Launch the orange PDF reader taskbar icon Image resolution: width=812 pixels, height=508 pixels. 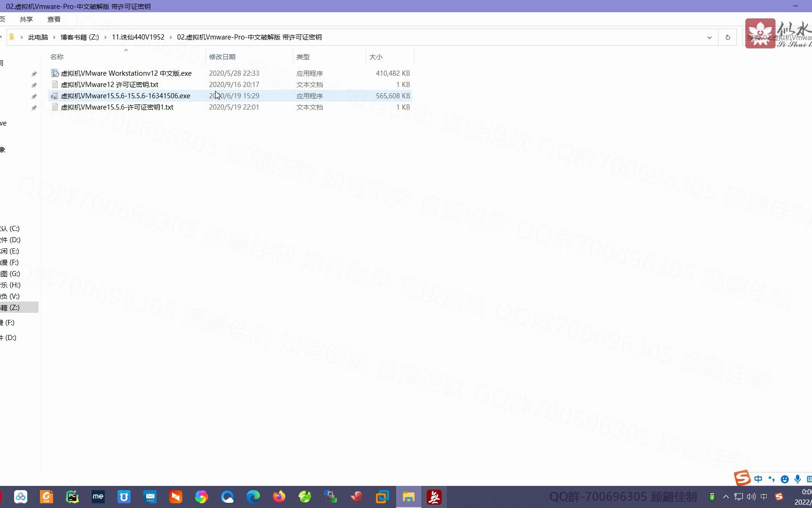pos(47,497)
